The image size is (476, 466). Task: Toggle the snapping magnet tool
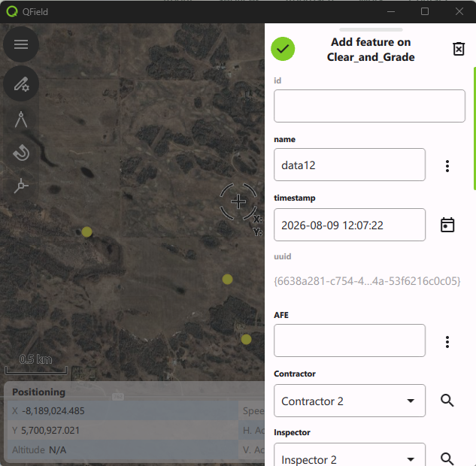(x=21, y=153)
